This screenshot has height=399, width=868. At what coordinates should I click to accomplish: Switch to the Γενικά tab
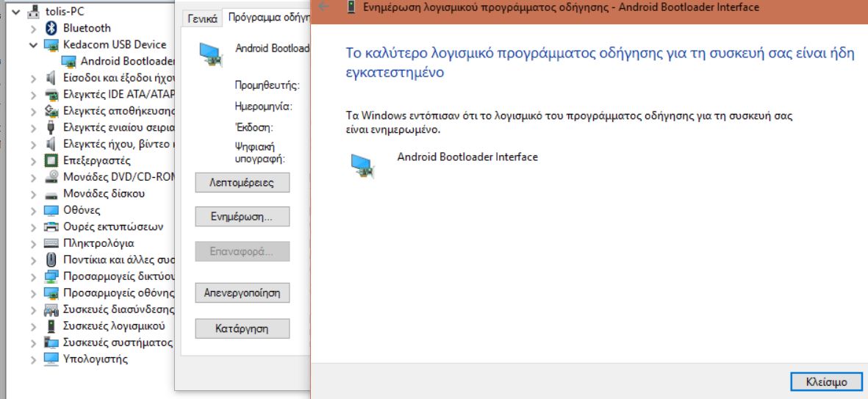click(x=202, y=19)
